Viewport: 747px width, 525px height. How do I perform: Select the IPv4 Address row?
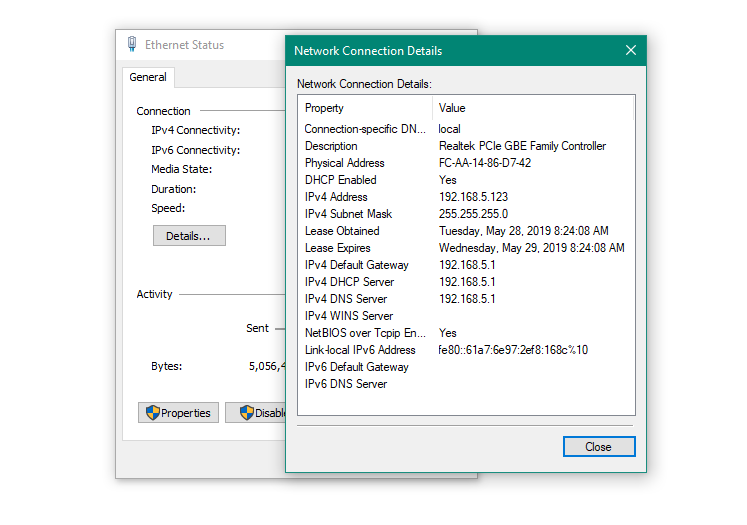(336, 197)
